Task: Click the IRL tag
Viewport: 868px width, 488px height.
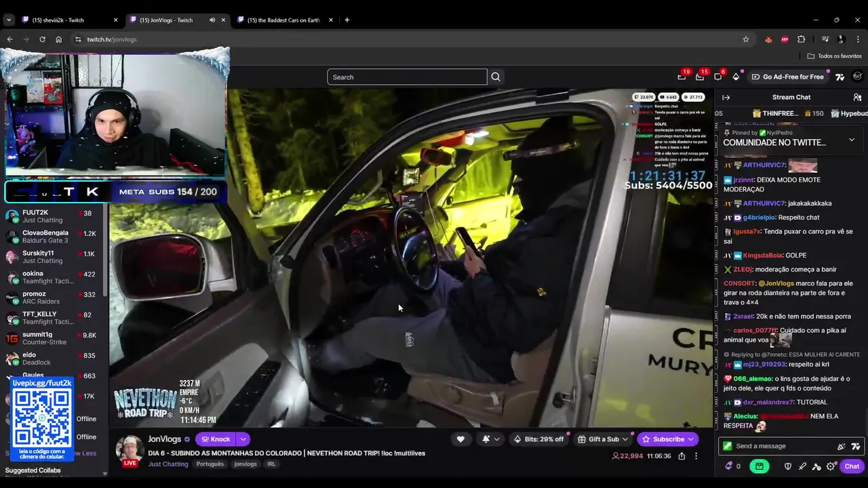Action: click(271, 464)
